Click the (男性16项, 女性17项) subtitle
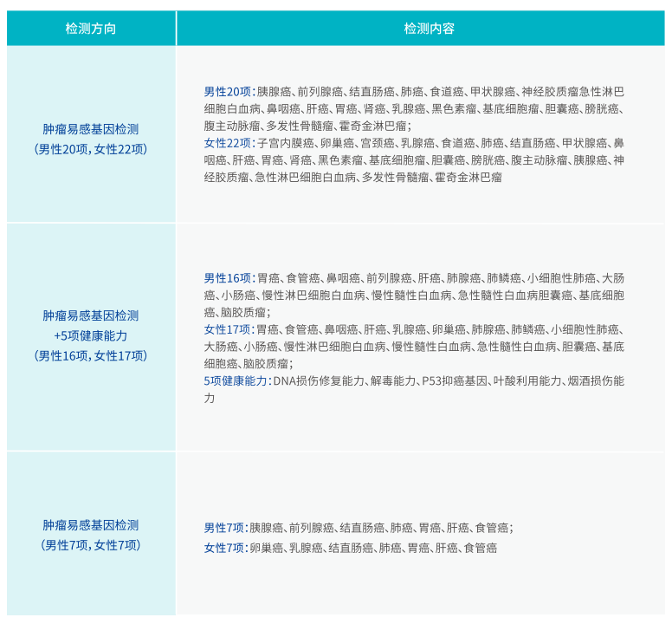The width and height of the screenshot is (672, 624). tap(91, 355)
